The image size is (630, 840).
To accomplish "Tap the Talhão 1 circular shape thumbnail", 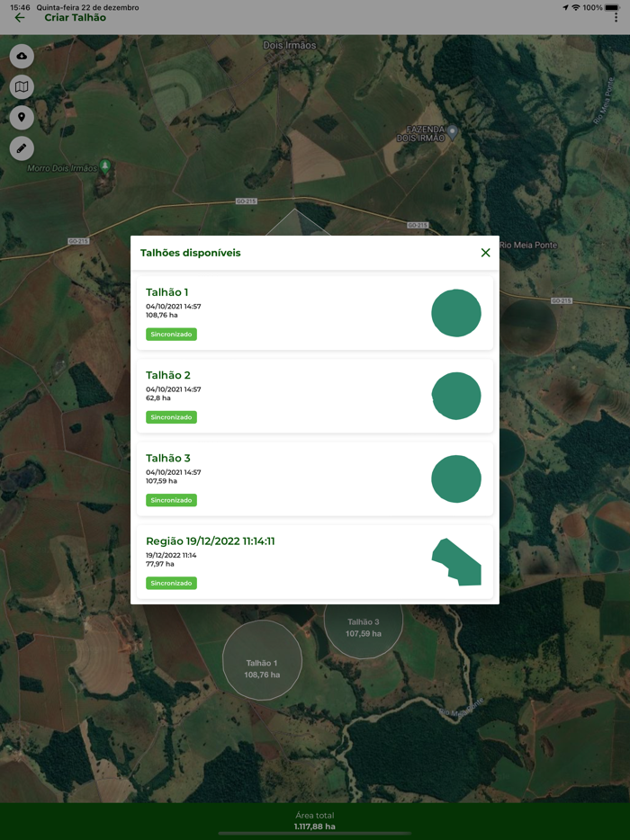I will 456,313.
